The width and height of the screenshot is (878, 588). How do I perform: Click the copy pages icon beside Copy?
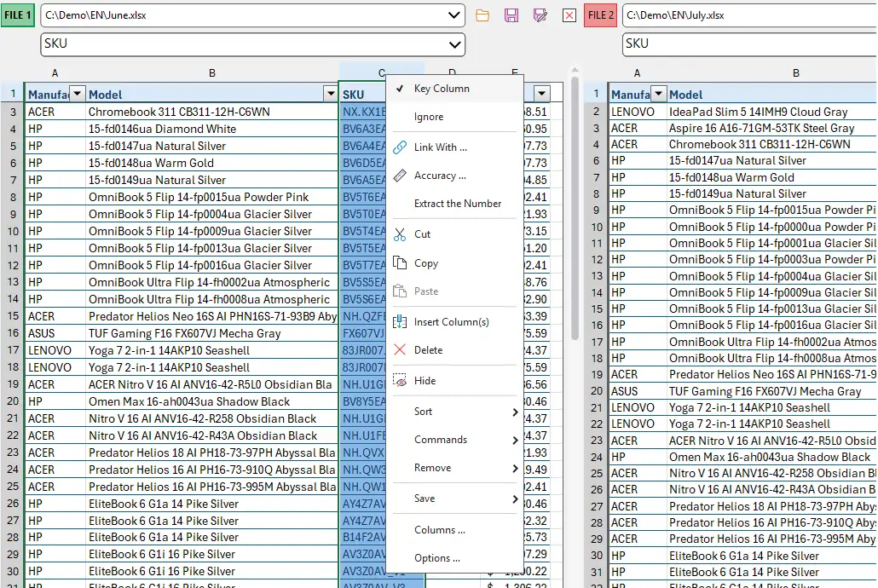coord(400,262)
